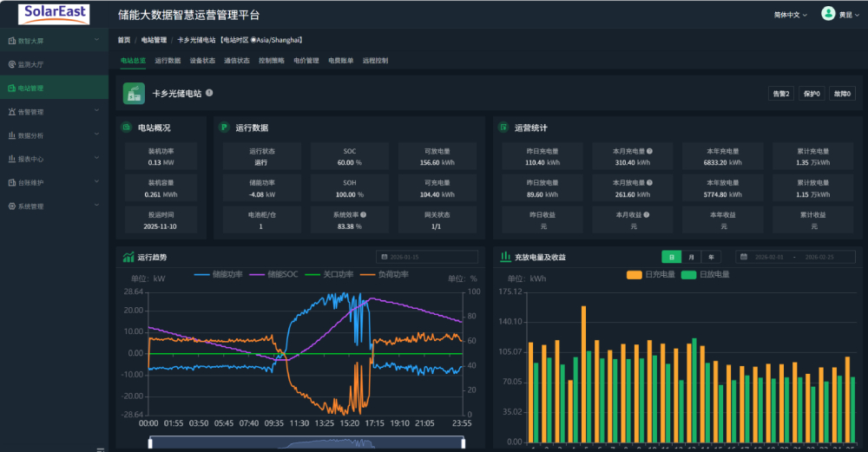Select the 月 period button
This screenshot has height=452, width=868.
coord(691,257)
